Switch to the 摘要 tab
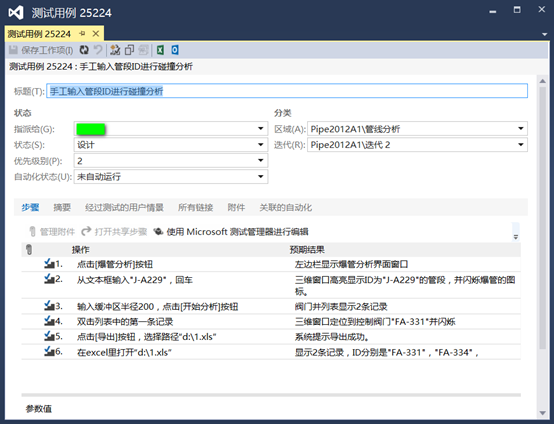Image resolution: width=554 pixels, height=424 pixels. click(x=62, y=207)
